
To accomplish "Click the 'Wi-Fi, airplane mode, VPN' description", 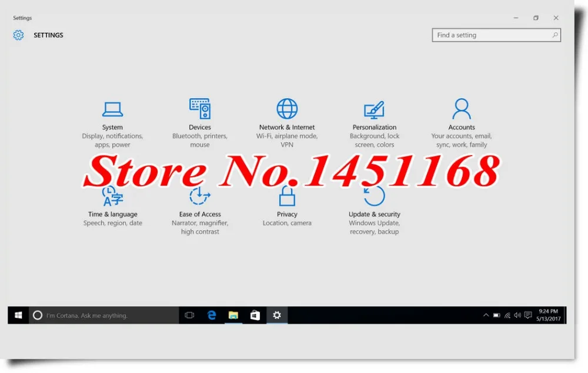I will click(x=287, y=140).
